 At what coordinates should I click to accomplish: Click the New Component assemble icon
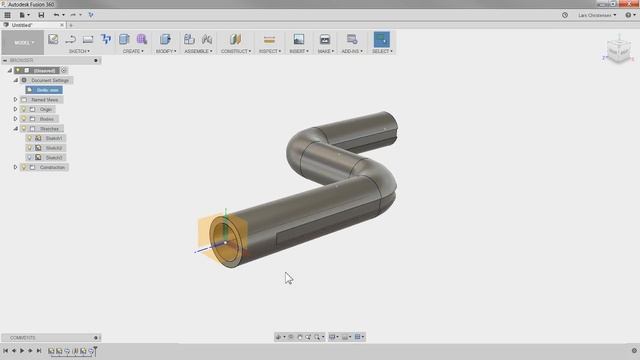189,39
